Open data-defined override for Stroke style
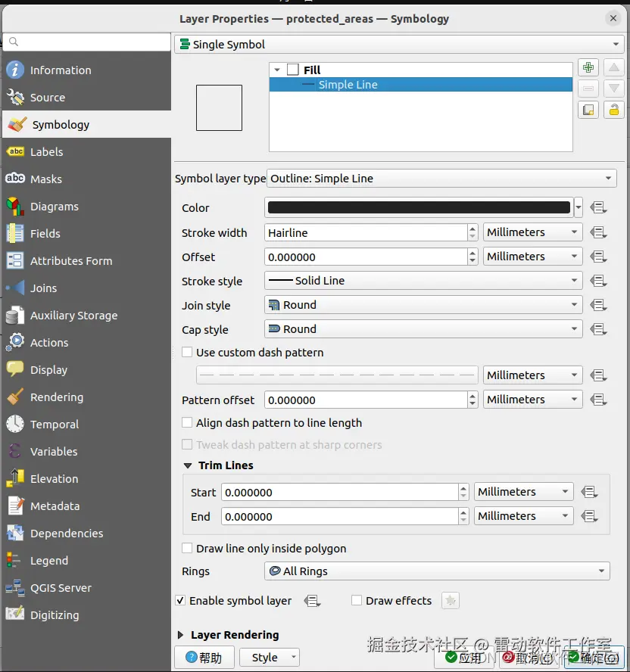 pos(598,282)
